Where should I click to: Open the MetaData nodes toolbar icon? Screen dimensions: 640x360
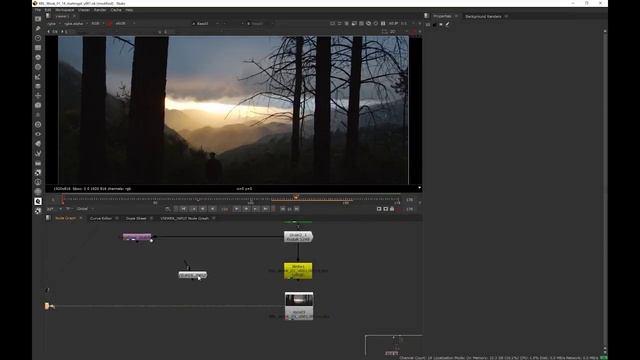click(x=38, y=144)
